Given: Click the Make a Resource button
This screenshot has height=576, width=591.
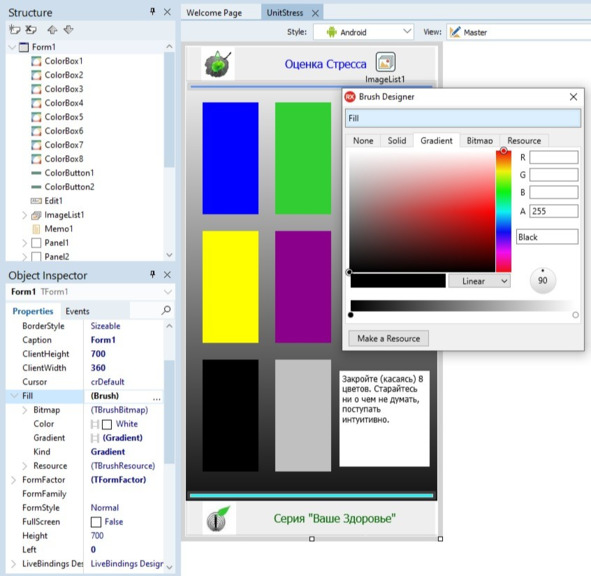Looking at the screenshot, I should click(388, 339).
